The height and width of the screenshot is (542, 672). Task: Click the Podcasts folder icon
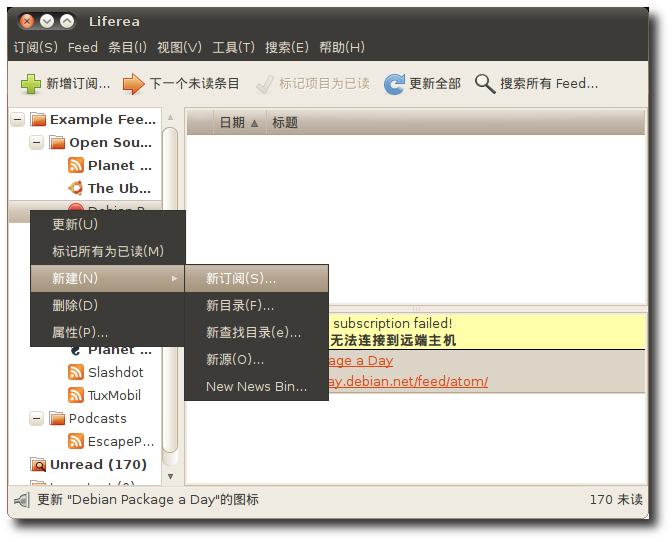[x=57, y=418]
